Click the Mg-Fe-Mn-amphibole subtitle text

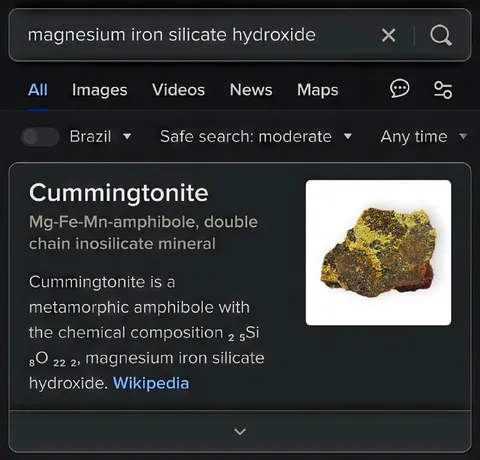143,233
